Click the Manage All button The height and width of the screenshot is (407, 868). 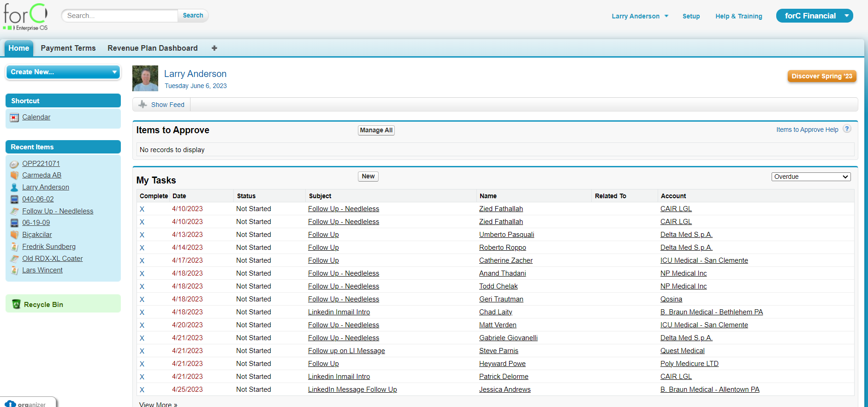click(x=376, y=130)
